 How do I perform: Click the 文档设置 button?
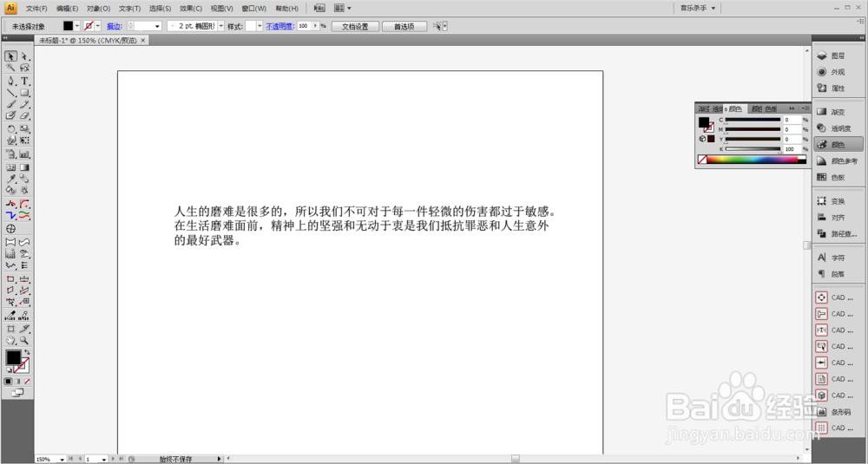pos(355,27)
